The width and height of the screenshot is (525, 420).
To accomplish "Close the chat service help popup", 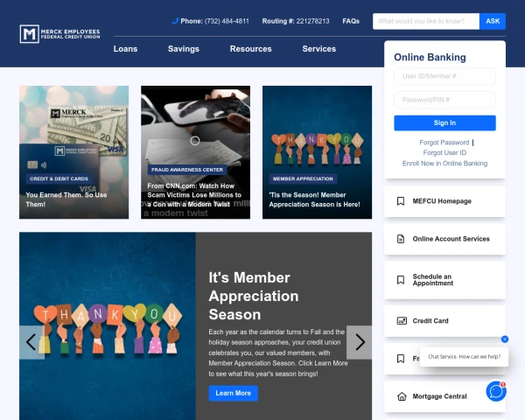I will click(505, 339).
